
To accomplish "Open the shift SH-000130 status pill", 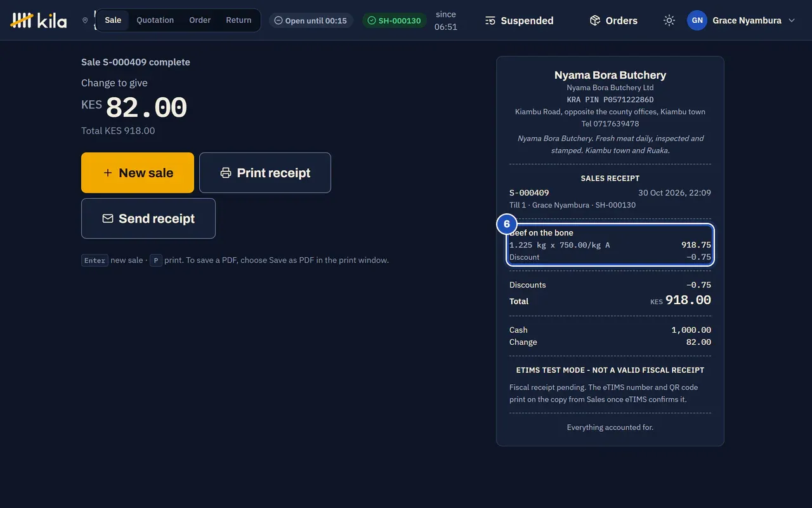I will coord(394,20).
